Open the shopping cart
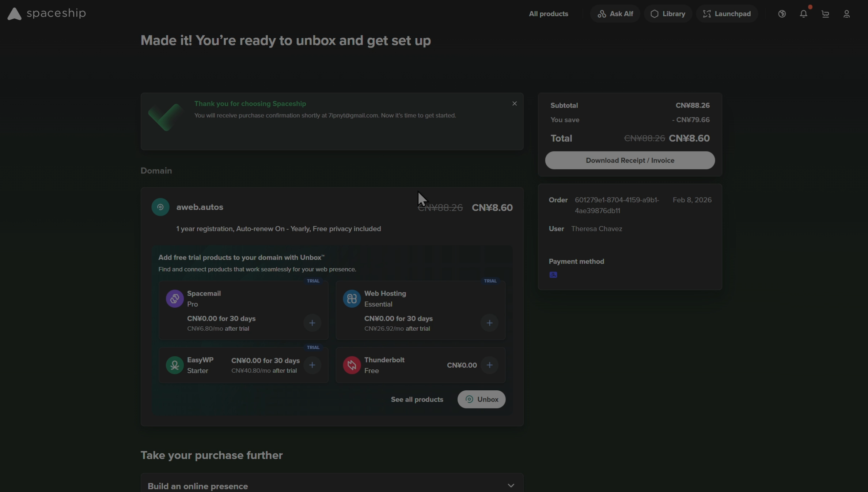Viewport: 868px width, 492px height. tap(825, 14)
